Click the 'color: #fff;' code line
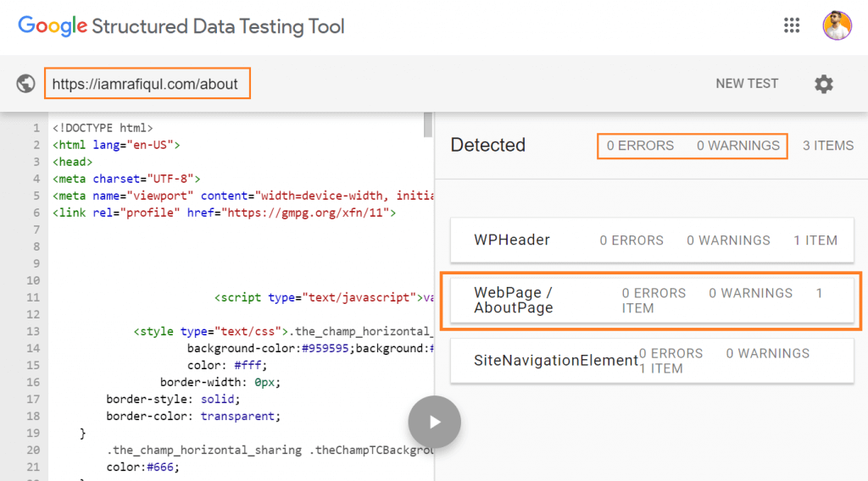Viewport: 868px width, 481px height. pos(227,366)
